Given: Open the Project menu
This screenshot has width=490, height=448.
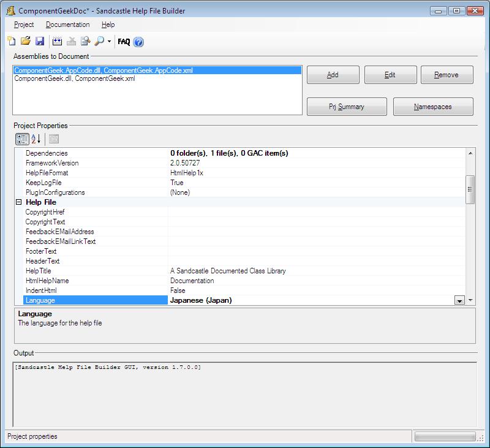Looking at the screenshot, I should tap(24, 25).
